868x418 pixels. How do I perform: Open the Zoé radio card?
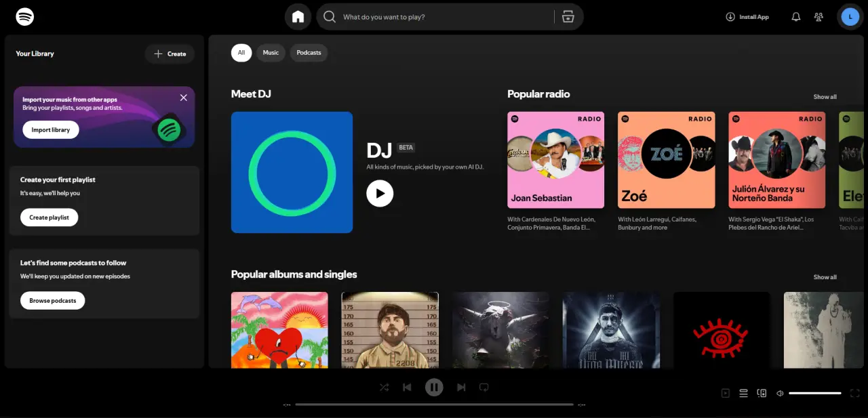click(x=666, y=172)
